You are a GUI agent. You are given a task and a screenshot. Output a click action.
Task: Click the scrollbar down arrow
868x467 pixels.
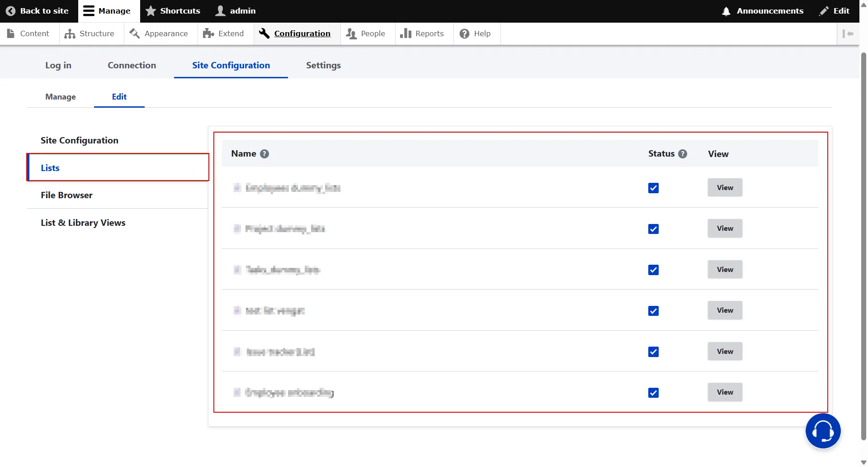tap(863, 462)
